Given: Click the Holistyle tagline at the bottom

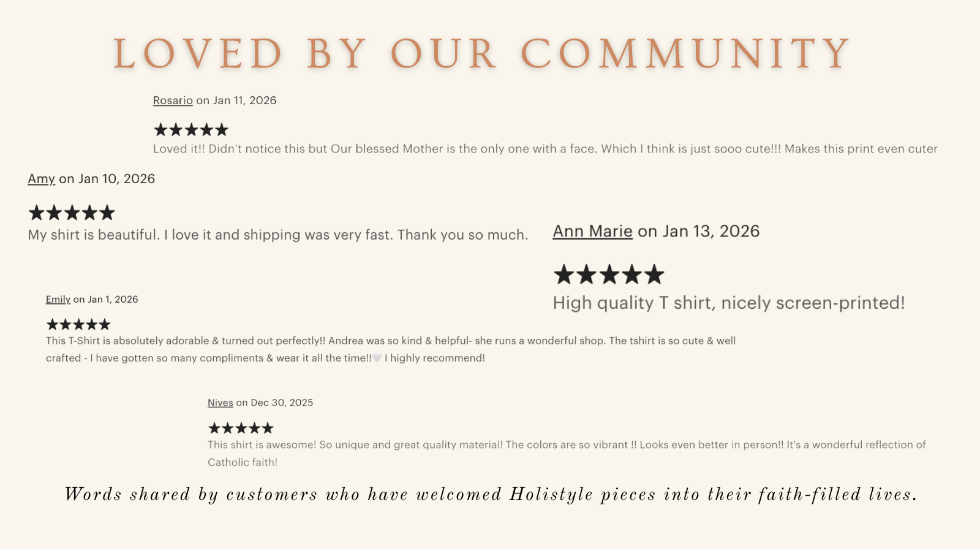Looking at the screenshot, I should coord(490,494).
